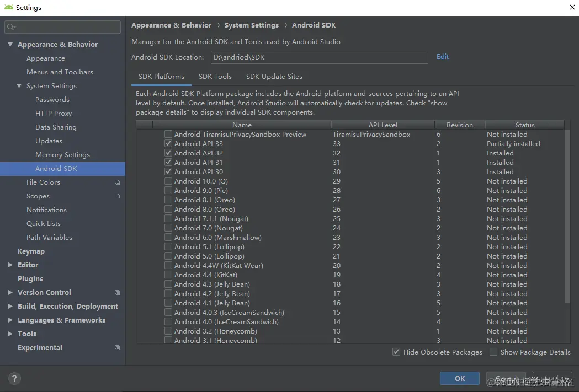The image size is (579, 392).
Task: Uncheck the Android API 30 checkbox
Action: click(168, 171)
